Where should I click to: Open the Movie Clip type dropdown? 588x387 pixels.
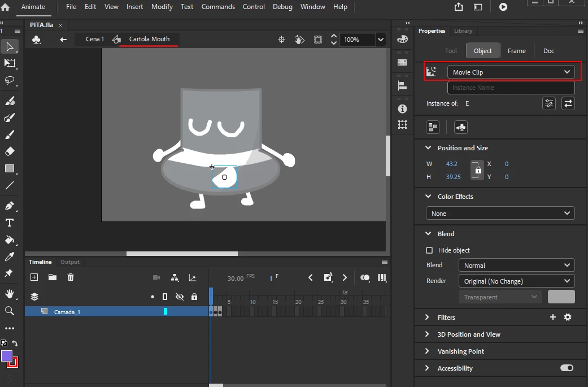coord(511,72)
